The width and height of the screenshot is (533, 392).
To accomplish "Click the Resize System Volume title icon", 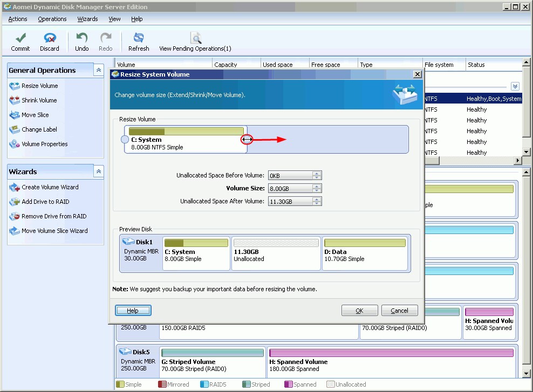I will 115,74.
